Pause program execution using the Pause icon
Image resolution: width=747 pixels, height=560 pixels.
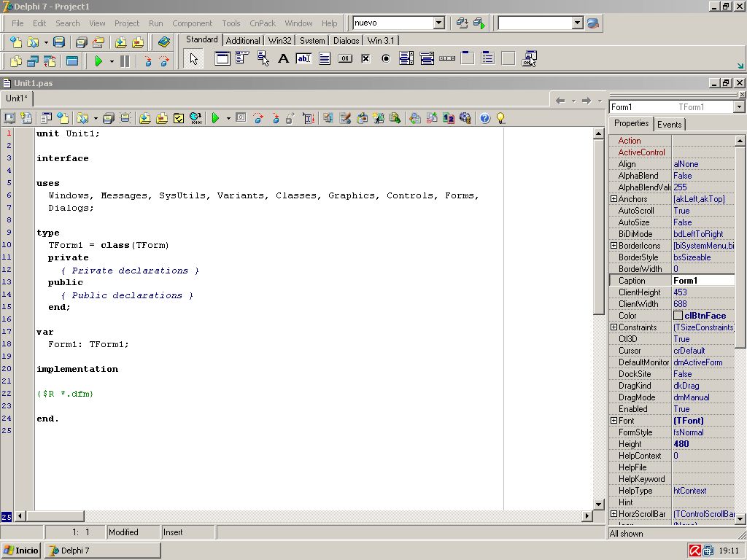124,61
